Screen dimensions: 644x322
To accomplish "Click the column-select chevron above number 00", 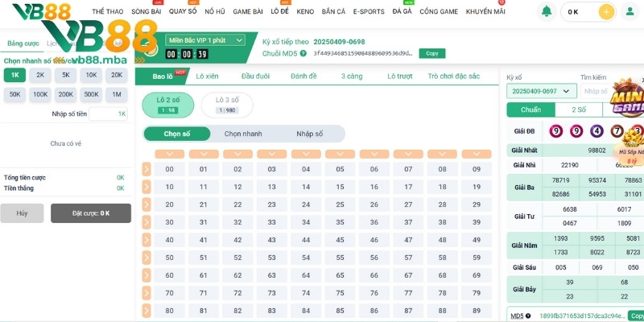I will (x=169, y=154).
